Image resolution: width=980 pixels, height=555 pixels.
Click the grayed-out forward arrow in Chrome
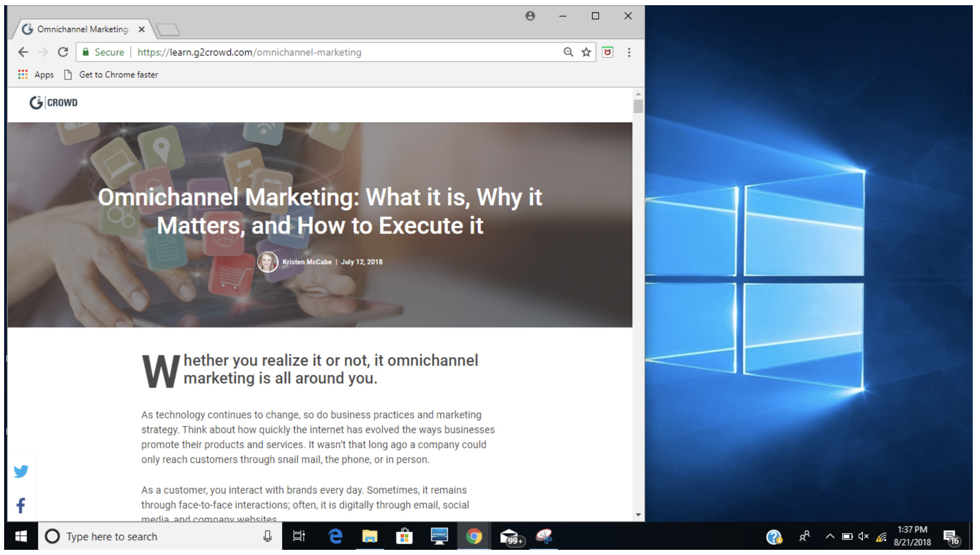43,52
